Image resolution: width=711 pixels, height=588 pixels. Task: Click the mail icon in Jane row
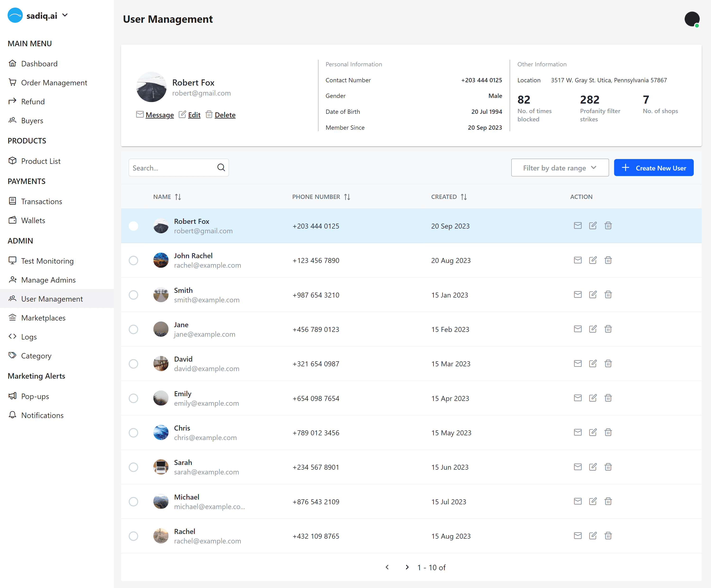(578, 329)
